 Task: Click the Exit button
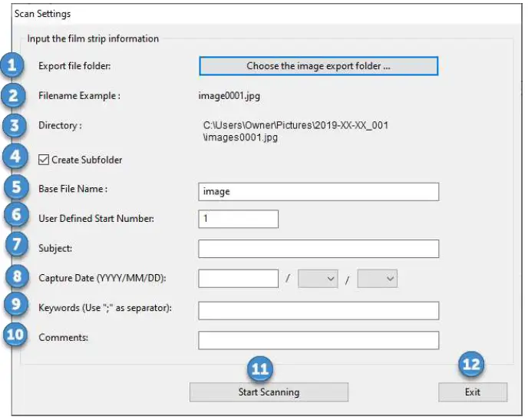click(473, 392)
